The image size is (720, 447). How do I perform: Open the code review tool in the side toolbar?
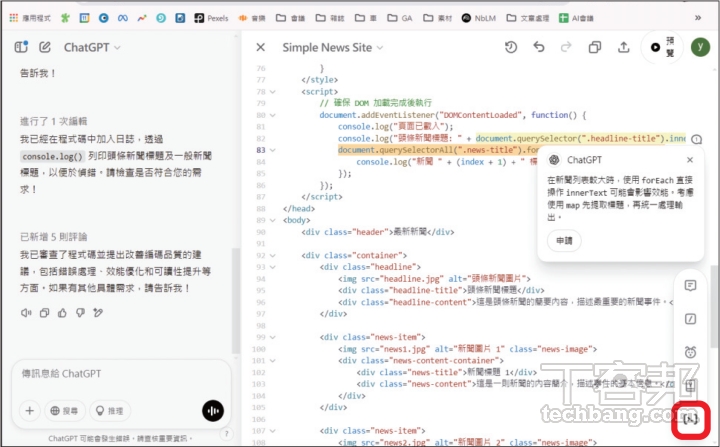690,285
